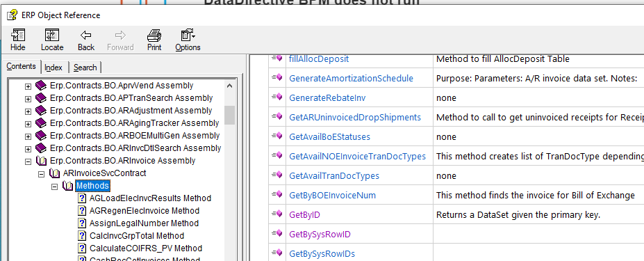Open the visited GetByID method link
The width and height of the screenshot is (644, 261).
click(304, 215)
